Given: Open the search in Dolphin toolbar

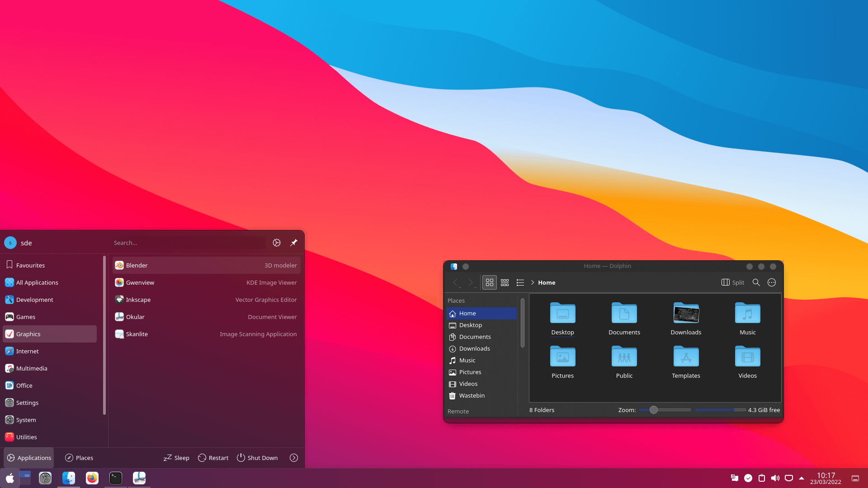Looking at the screenshot, I should click(756, 282).
